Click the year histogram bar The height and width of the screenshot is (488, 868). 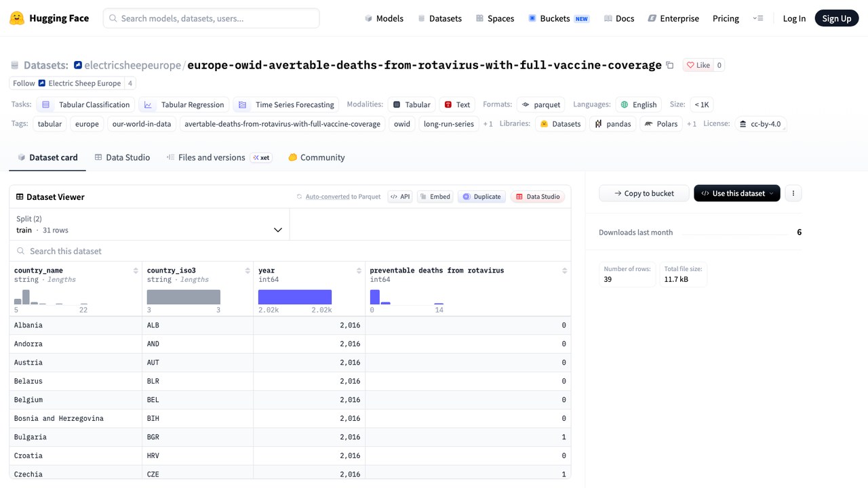pyautogui.click(x=295, y=297)
